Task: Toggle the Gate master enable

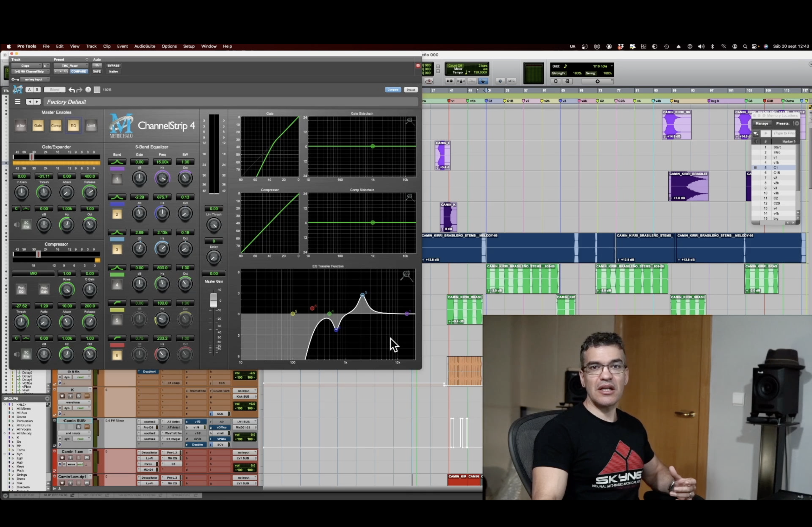Action: [x=38, y=125]
